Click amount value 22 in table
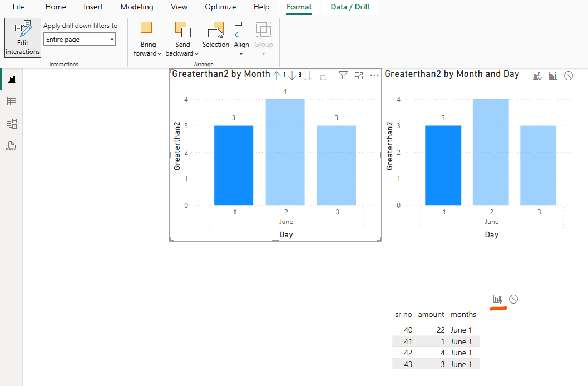Image resolution: width=588 pixels, height=386 pixels. click(441, 330)
